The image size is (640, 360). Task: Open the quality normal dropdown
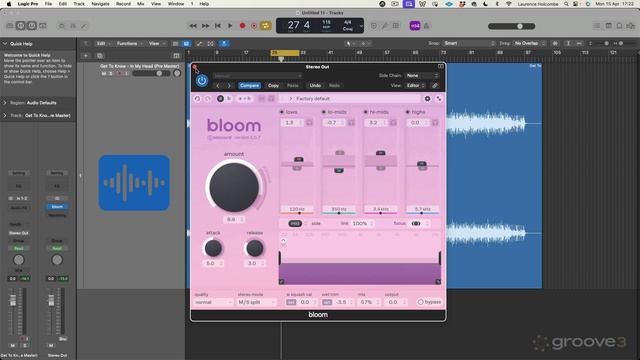(x=213, y=302)
